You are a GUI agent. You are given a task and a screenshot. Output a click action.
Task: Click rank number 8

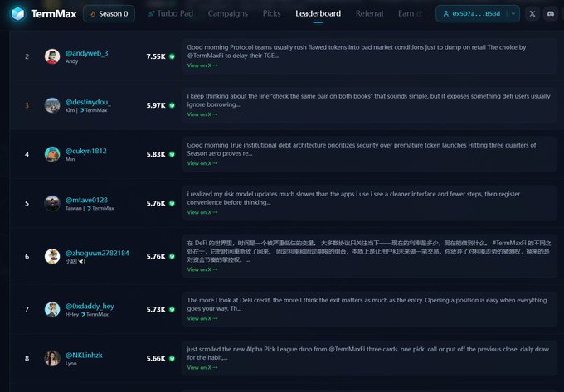click(x=27, y=358)
